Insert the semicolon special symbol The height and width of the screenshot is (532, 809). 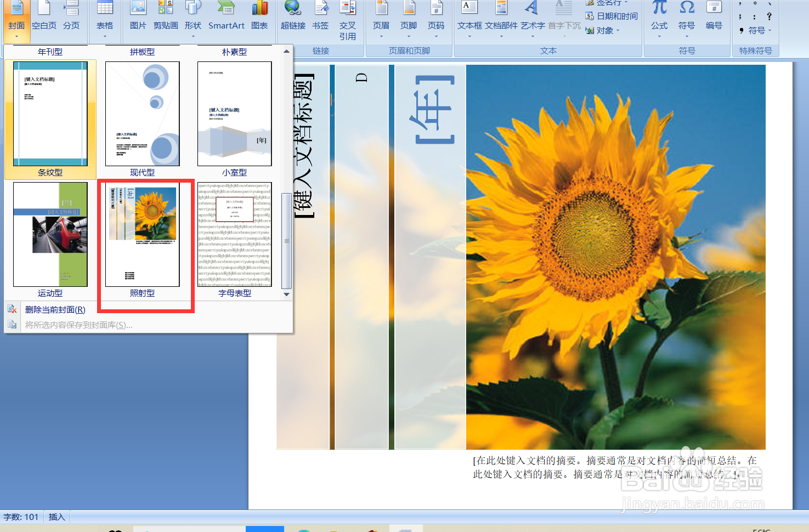[x=740, y=16]
